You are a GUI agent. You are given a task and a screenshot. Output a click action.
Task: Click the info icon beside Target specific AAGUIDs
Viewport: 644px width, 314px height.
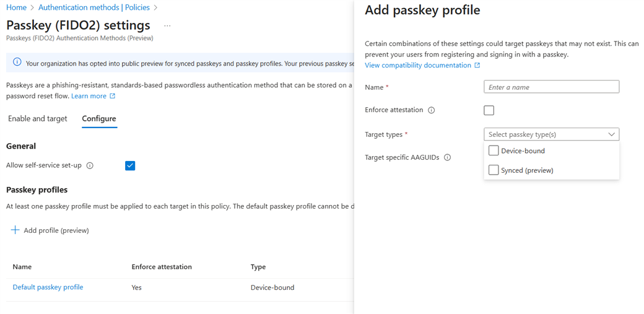tap(448, 157)
